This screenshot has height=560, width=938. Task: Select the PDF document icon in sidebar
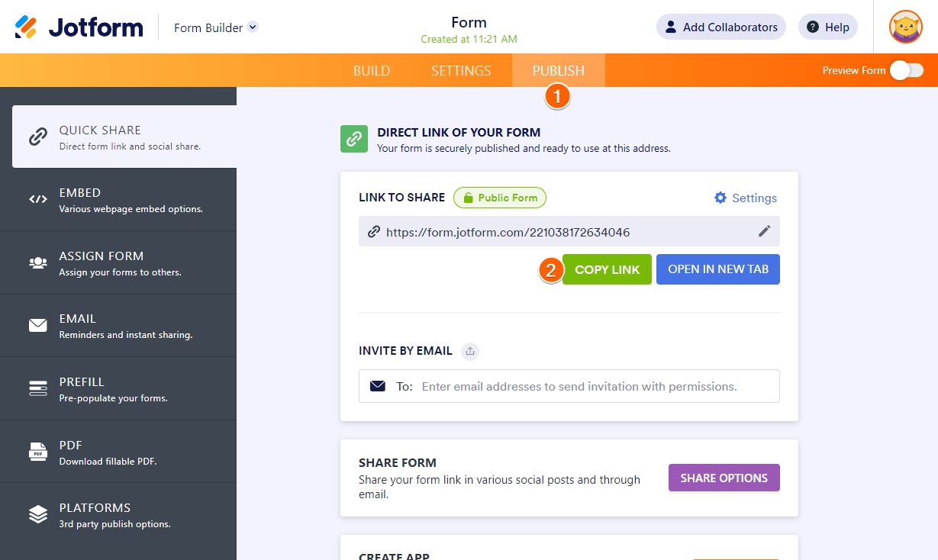tap(38, 451)
